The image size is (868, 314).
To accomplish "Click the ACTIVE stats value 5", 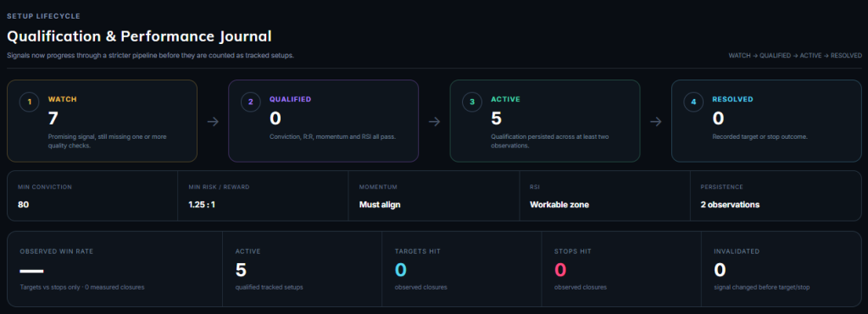I will 241,270.
